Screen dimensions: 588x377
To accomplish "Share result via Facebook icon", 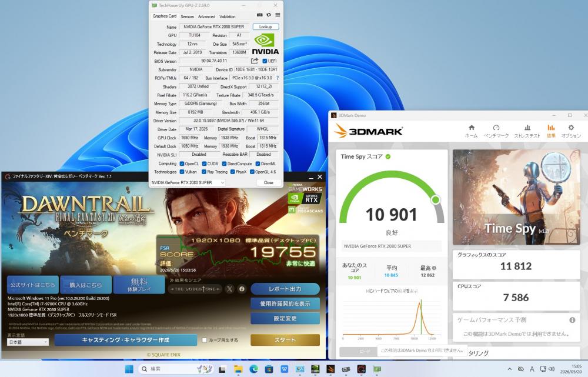I will [242, 288].
